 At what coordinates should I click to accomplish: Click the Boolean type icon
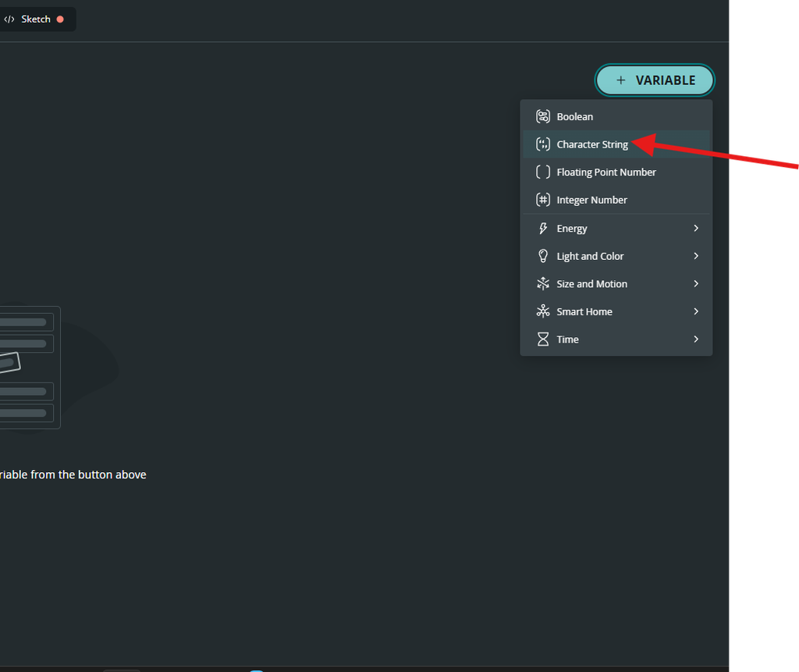(x=543, y=116)
